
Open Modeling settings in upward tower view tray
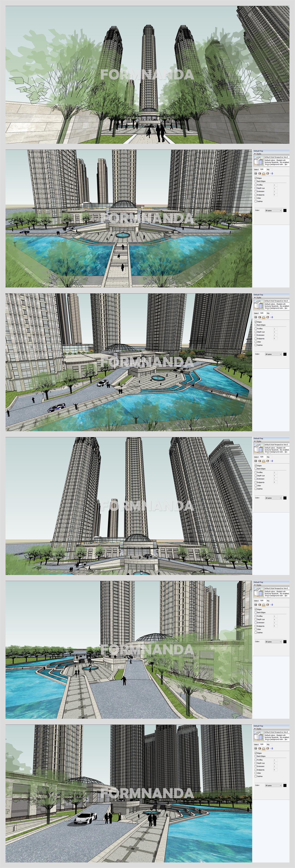(x=272, y=461)
